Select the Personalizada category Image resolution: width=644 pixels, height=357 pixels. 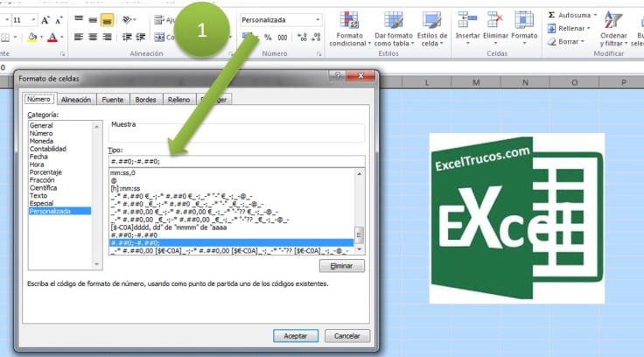[x=60, y=211]
